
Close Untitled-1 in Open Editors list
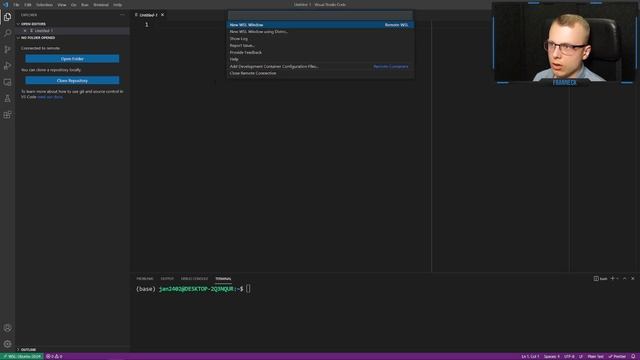[25, 31]
